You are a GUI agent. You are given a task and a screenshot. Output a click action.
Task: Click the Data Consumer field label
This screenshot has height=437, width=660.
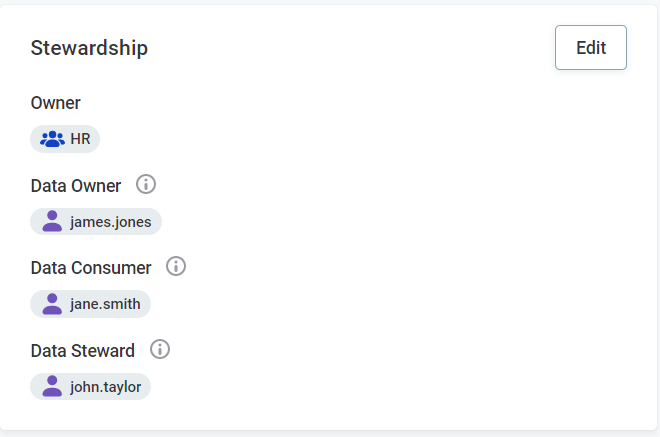91,268
